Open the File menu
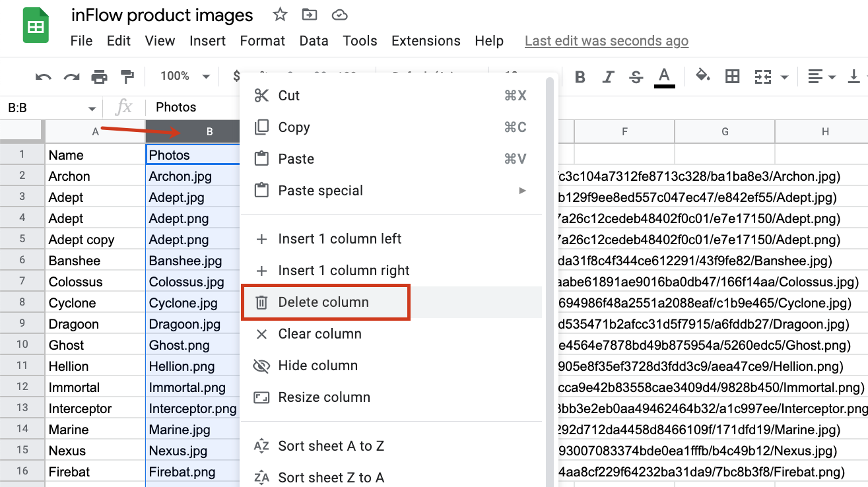The width and height of the screenshot is (868, 487). click(x=81, y=41)
